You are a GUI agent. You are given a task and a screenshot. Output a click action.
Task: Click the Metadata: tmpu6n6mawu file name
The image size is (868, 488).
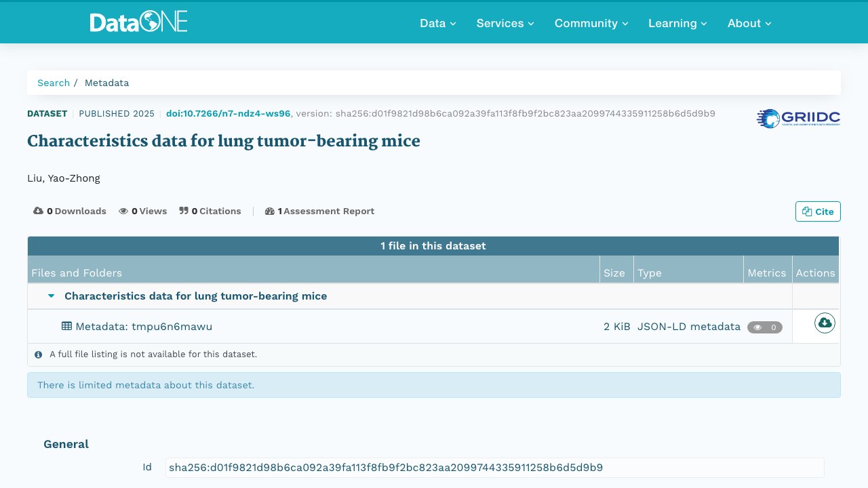[x=144, y=327]
